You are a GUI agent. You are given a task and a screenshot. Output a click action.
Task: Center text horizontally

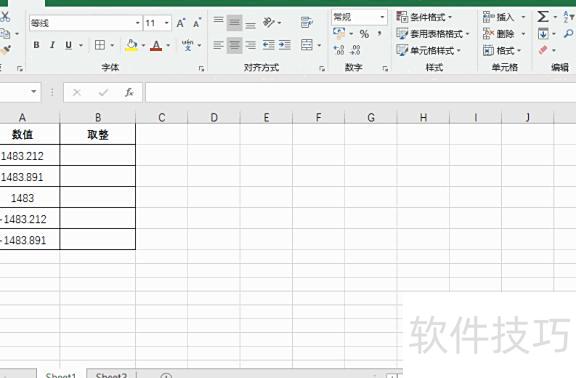(x=234, y=45)
